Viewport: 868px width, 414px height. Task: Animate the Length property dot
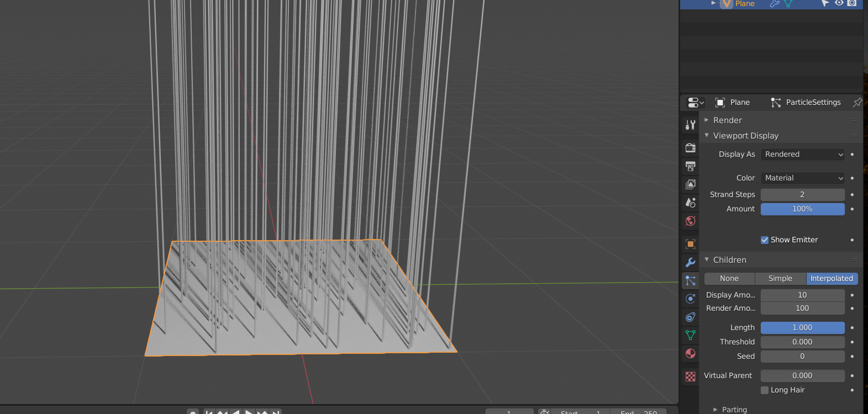[852, 328]
